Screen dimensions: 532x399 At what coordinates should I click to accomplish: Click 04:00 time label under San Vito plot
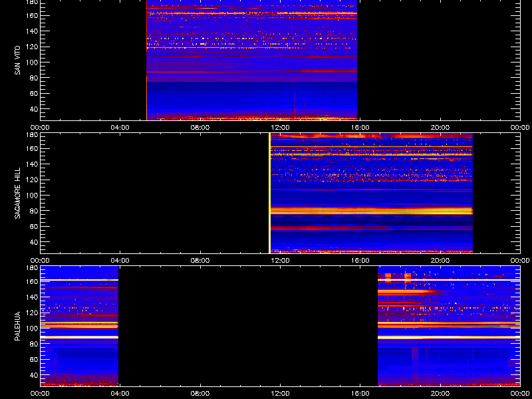pyautogui.click(x=120, y=128)
